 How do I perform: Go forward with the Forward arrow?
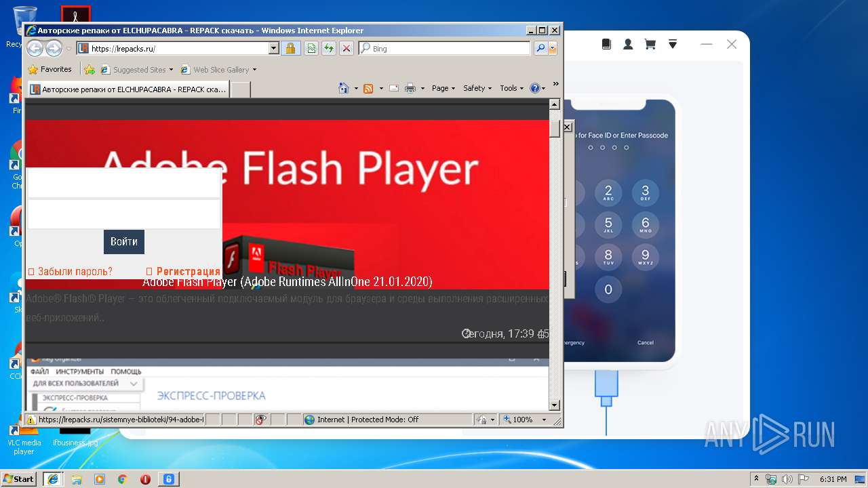[54, 48]
